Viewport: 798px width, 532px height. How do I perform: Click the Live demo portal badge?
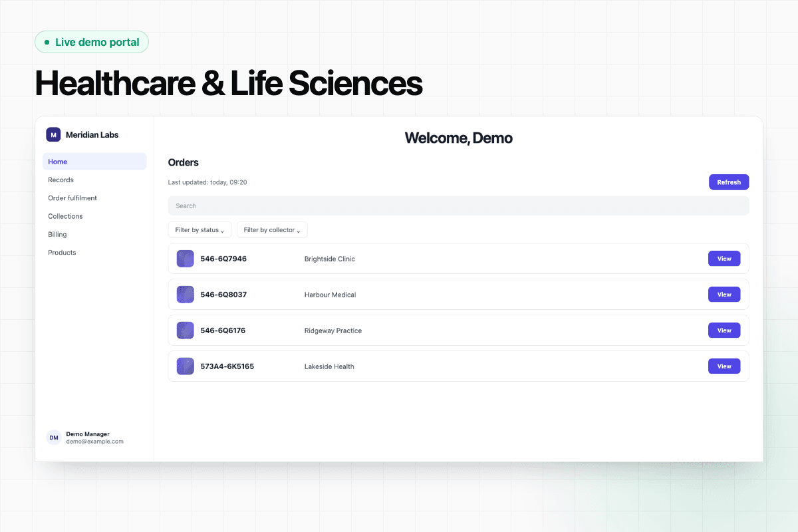[92, 42]
